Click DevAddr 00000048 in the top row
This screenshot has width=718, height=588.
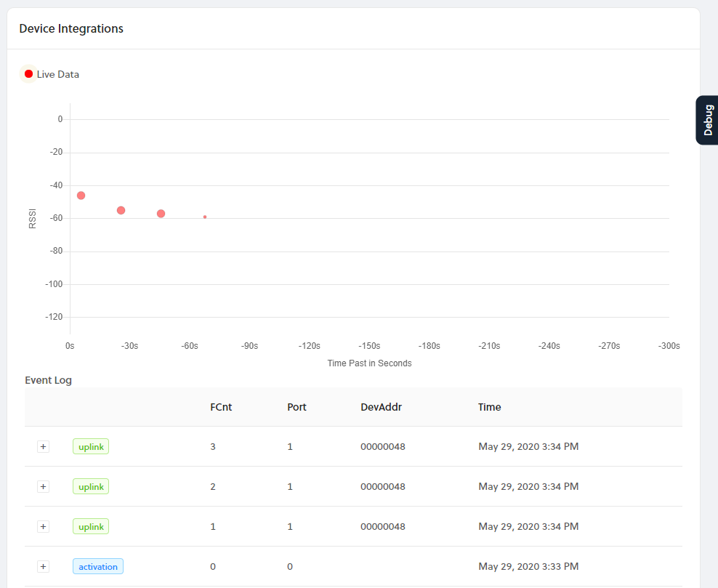[382, 446]
